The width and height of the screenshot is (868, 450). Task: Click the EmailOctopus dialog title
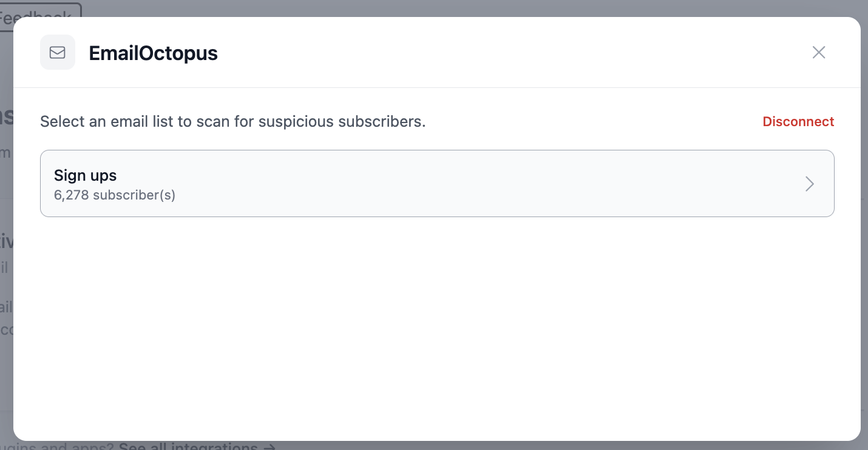(x=153, y=53)
